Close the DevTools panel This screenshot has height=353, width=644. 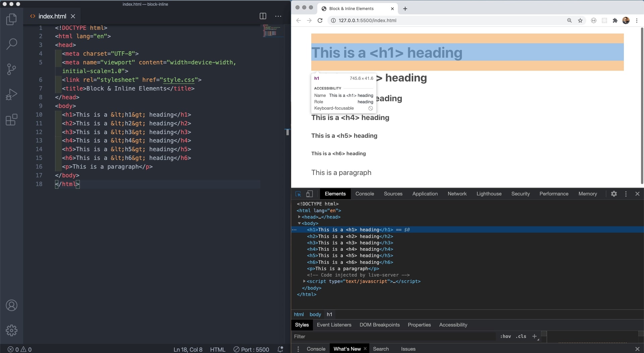pyautogui.click(x=637, y=194)
